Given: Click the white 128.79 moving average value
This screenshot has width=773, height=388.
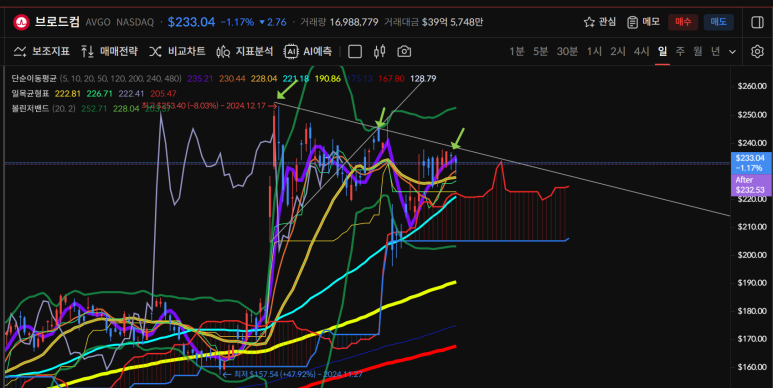Looking at the screenshot, I should (423, 78).
